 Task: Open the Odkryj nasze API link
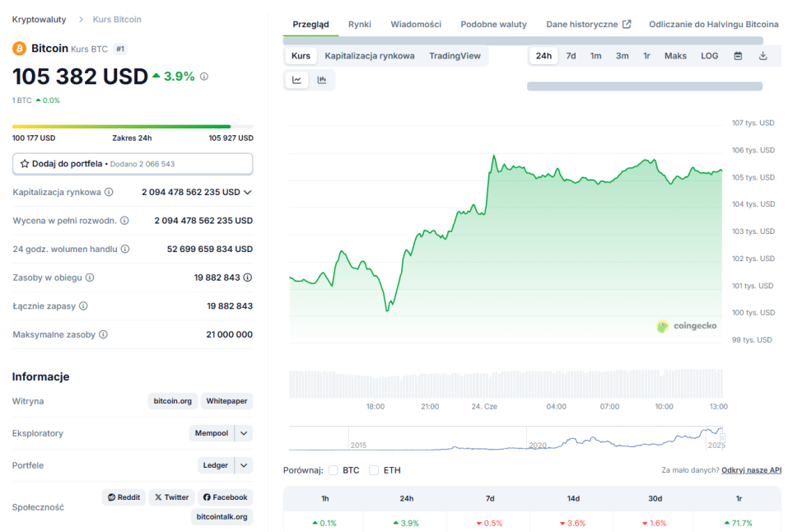pos(751,470)
